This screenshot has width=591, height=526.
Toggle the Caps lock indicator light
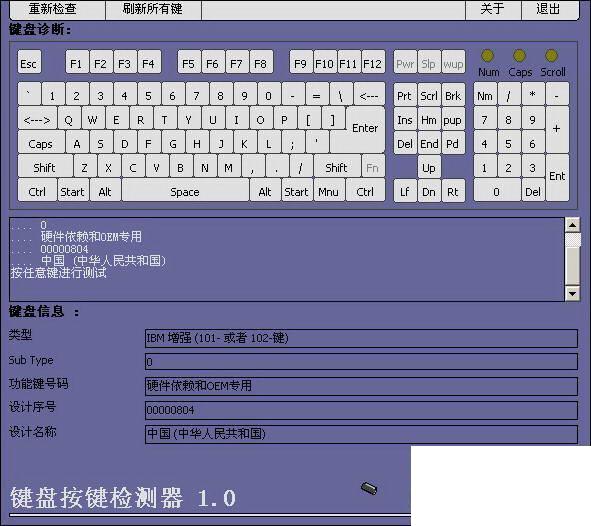point(519,56)
